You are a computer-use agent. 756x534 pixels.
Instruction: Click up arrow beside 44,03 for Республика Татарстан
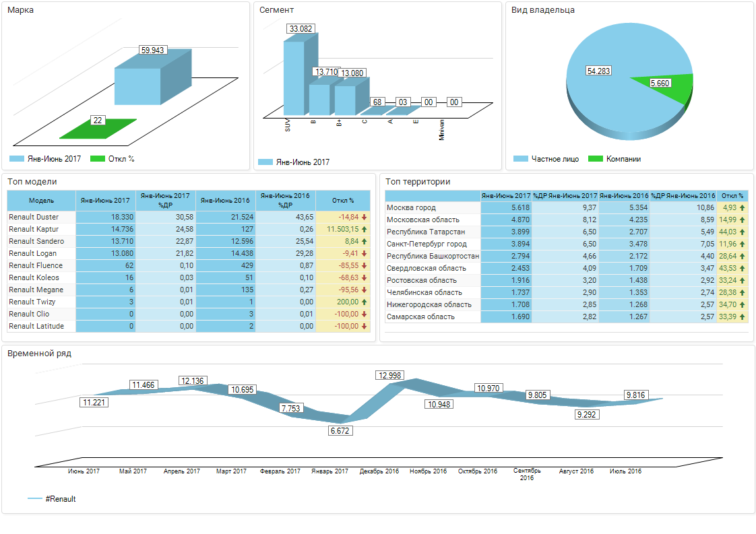(742, 232)
